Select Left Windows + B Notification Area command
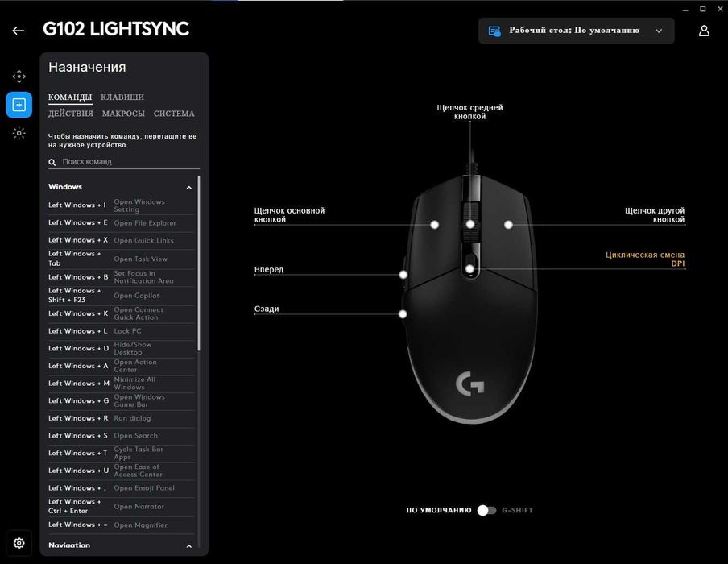 tap(122, 277)
